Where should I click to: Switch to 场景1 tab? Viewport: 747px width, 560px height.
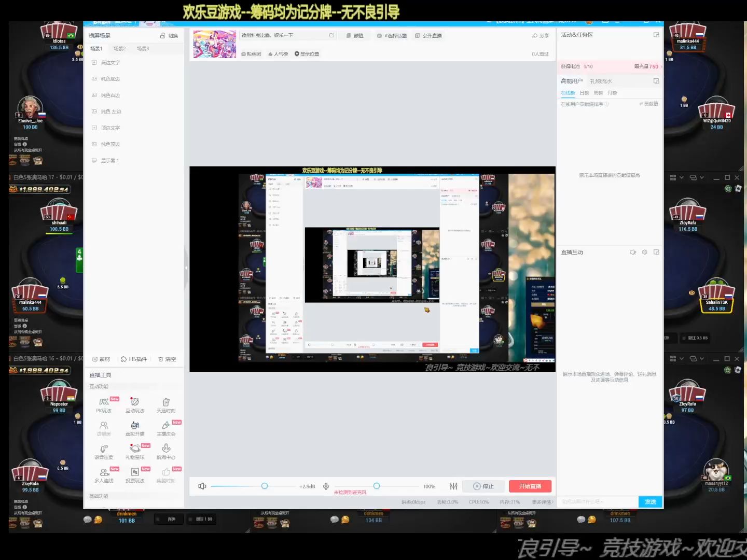[96, 48]
